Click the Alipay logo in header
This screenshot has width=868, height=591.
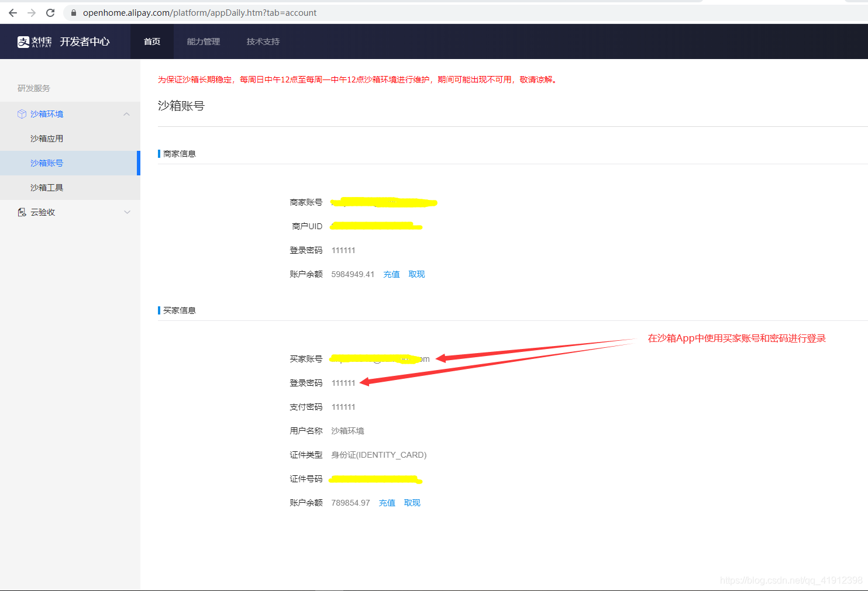coord(35,42)
